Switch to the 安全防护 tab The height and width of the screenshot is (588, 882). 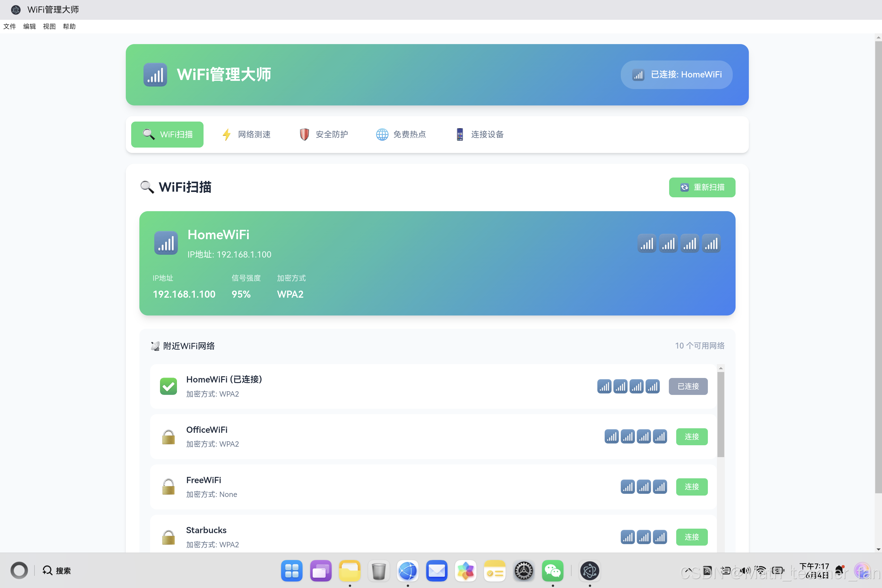[324, 134]
